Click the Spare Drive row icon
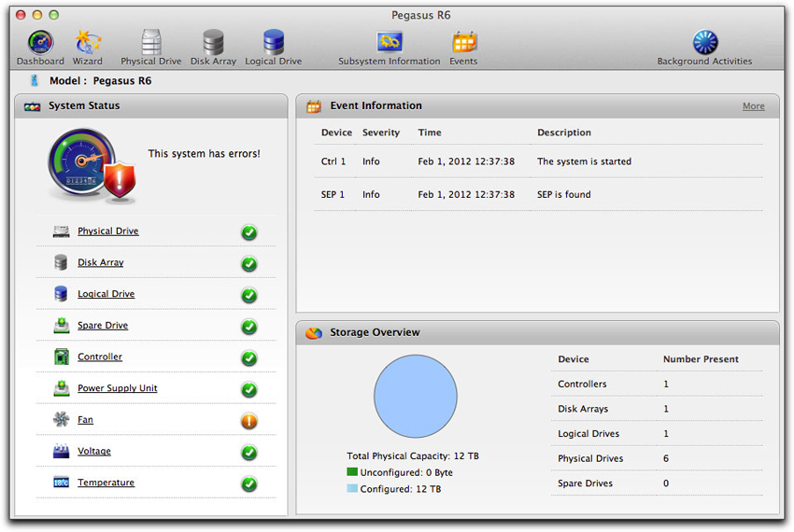This screenshot has height=532, width=794. pyautogui.click(x=62, y=326)
